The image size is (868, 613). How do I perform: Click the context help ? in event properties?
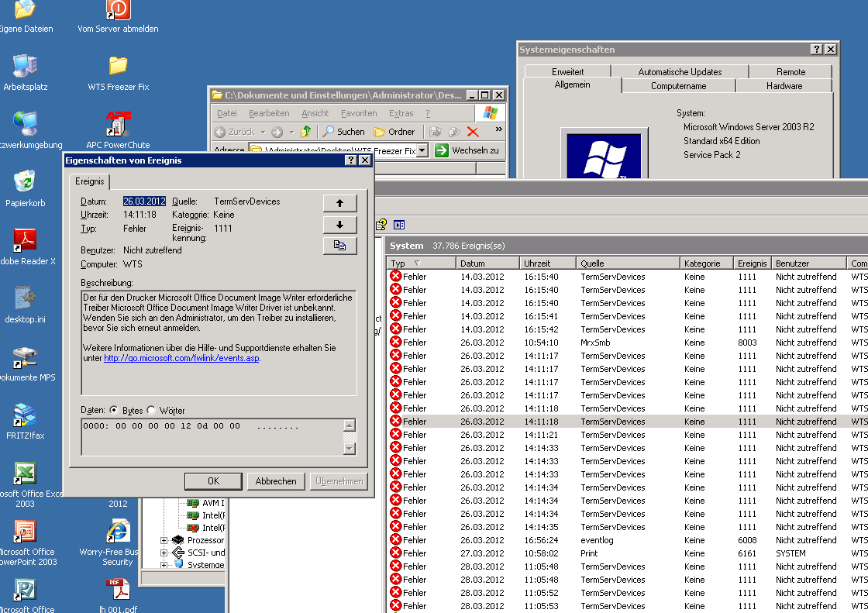click(350, 160)
